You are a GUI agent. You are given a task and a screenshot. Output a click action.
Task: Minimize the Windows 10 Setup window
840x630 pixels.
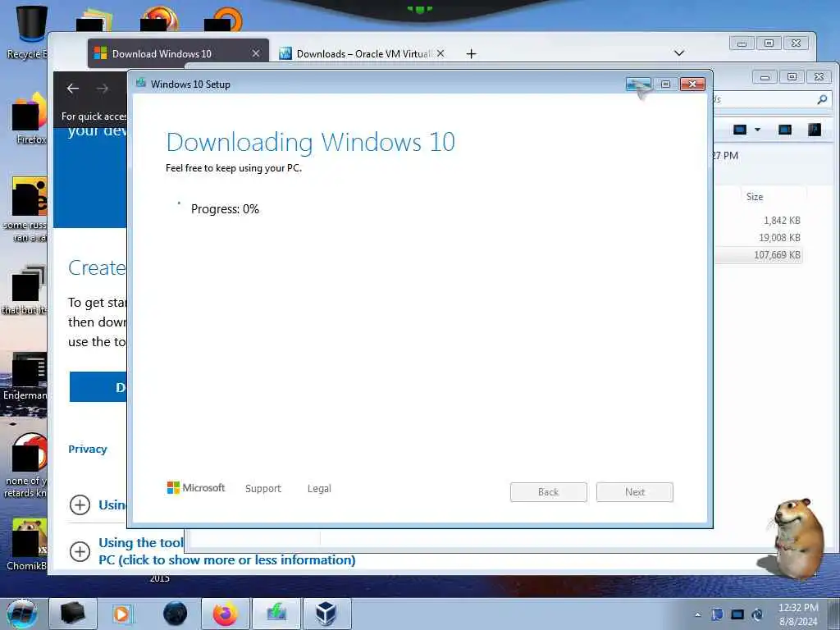(x=638, y=84)
